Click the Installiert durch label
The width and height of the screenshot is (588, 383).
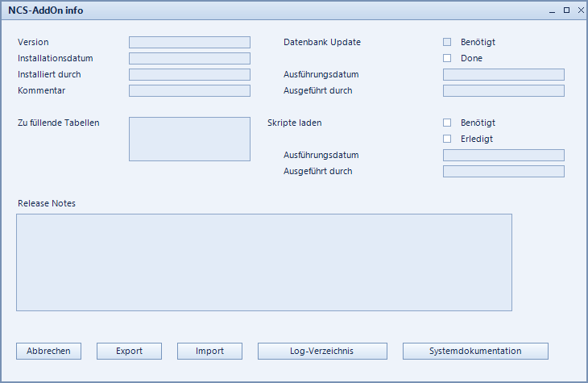pyautogui.click(x=49, y=74)
